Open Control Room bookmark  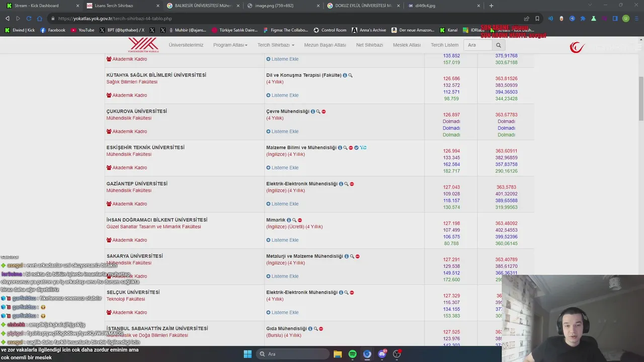pyautogui.click(x=330, y=30)
